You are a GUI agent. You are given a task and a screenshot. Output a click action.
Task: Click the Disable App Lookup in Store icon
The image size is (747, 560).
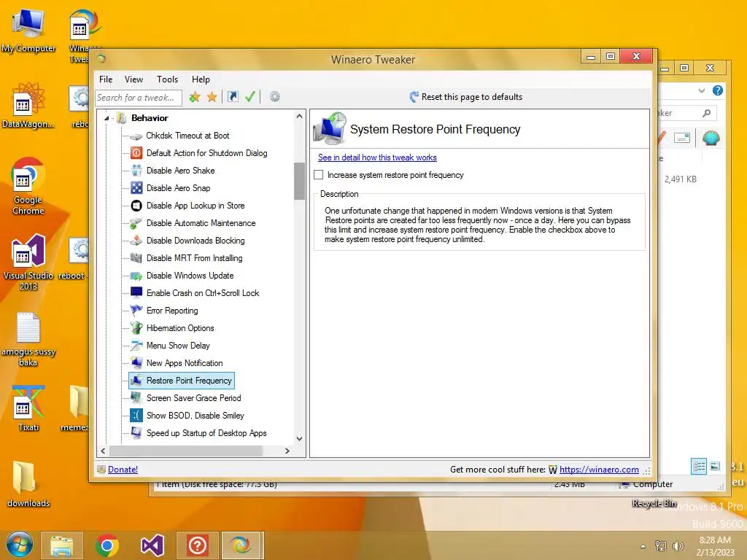(136, 206)
